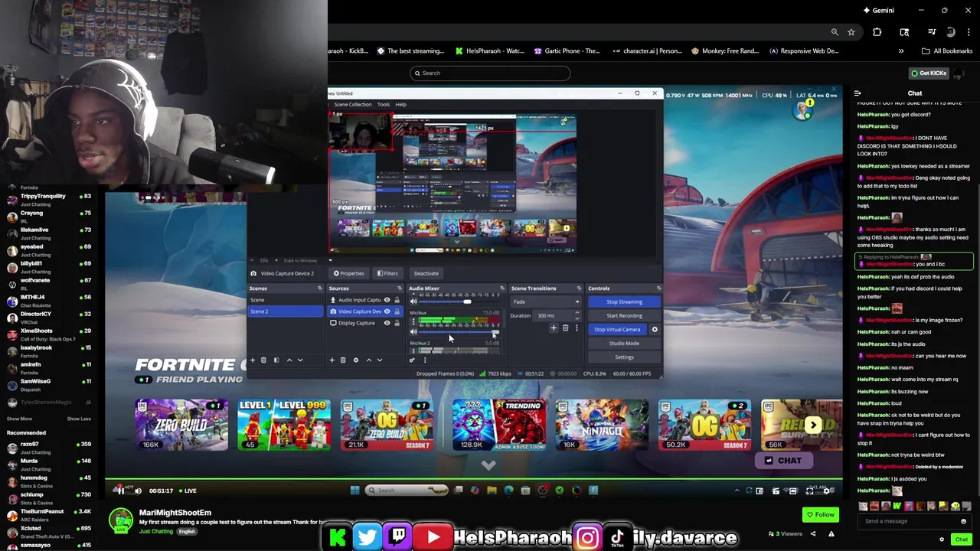Click the Twitter icon in overlay banner
Screen dimensions: 980x551
[367, 538]
